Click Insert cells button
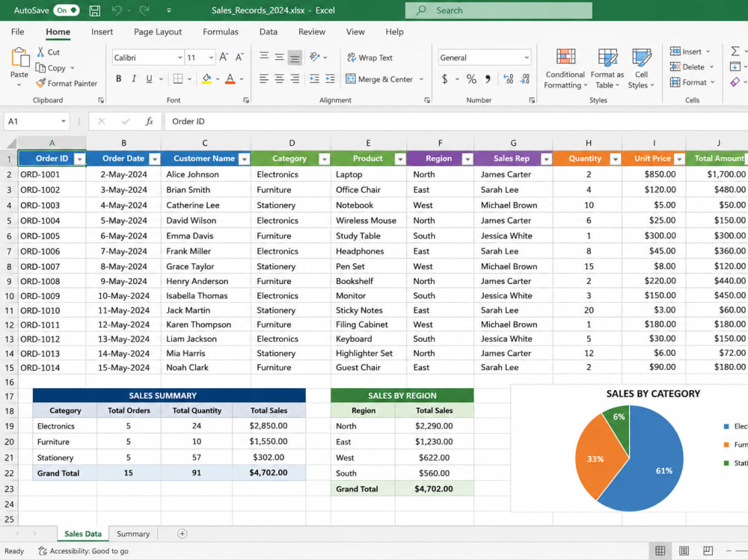The image size is (748, 560). click(690, 52)
